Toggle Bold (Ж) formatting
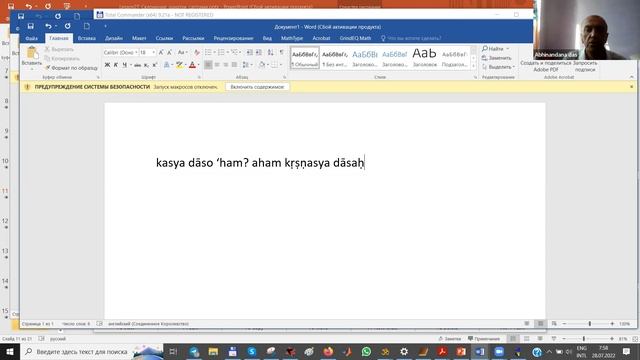The image size is (640, 360). pyautogui.click(x=107, y=65)
